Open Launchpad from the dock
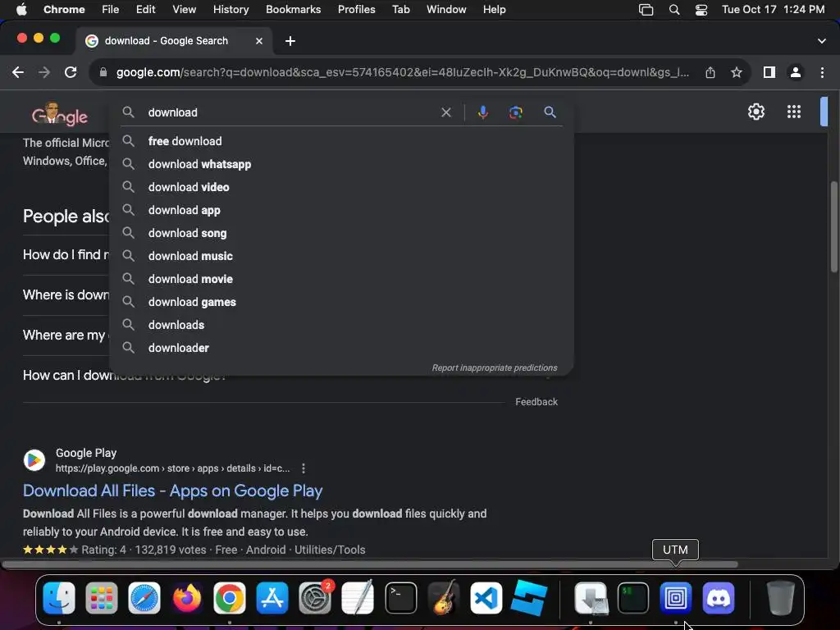The image size is (840, 630). [x=101, y=598]
